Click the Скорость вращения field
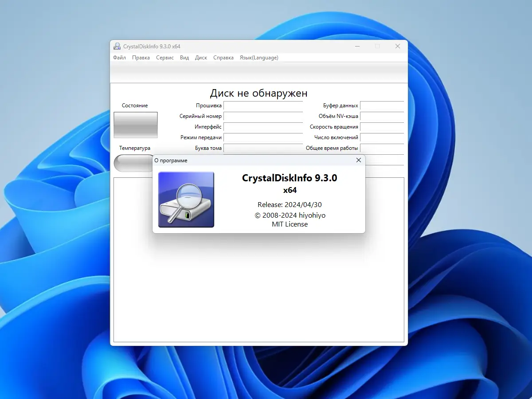This screenshot has width=532, height=399. [x=382, y=127]
